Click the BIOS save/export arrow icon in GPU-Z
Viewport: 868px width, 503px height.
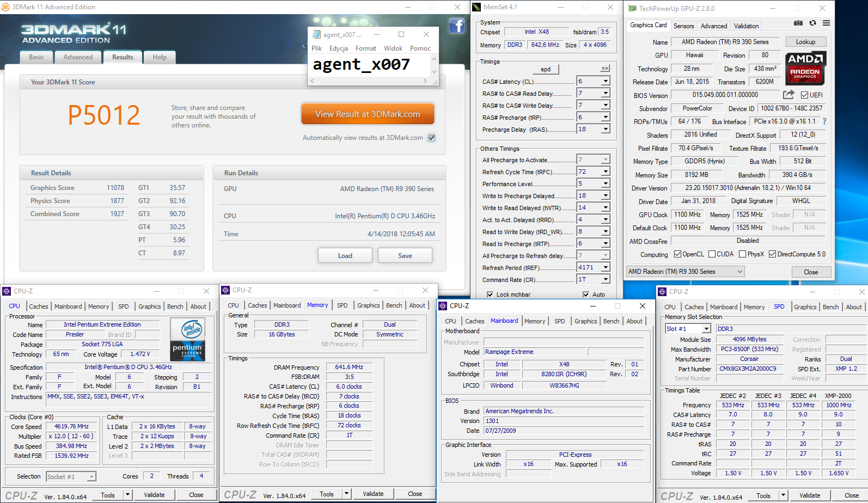788,94
